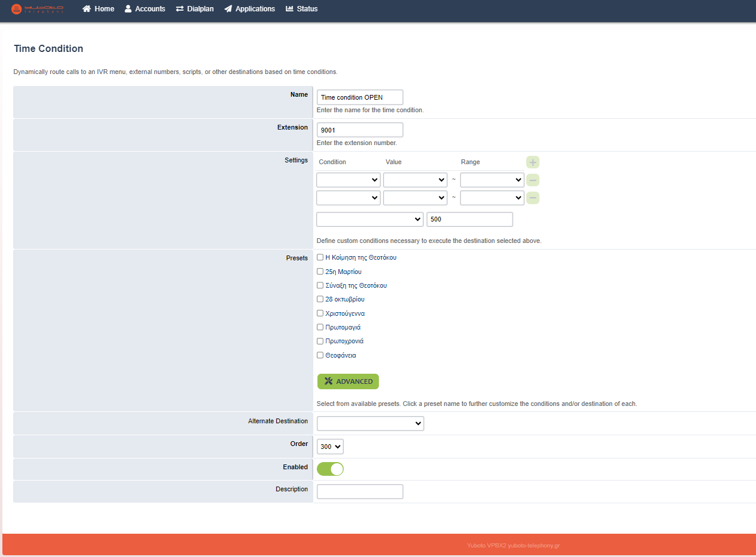Check the Χριστούγεννα preset
756x557 pixels.
click(x=320, y=313)
